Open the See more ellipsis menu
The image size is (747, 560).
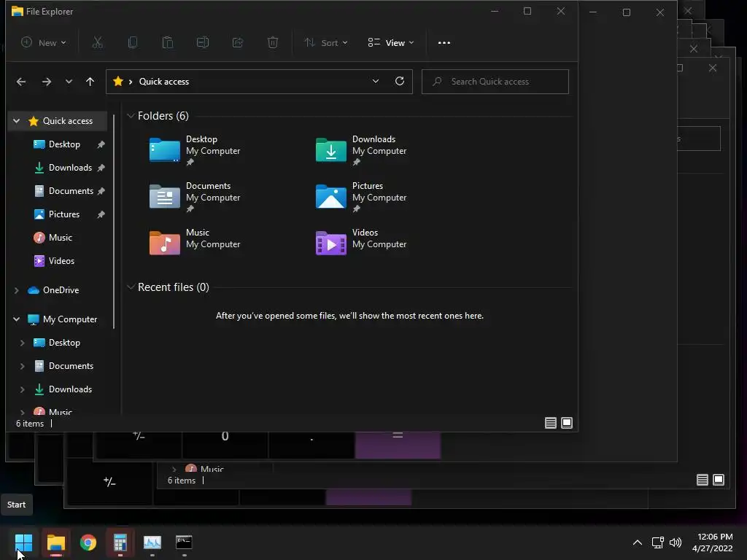[x=444, y=43]
